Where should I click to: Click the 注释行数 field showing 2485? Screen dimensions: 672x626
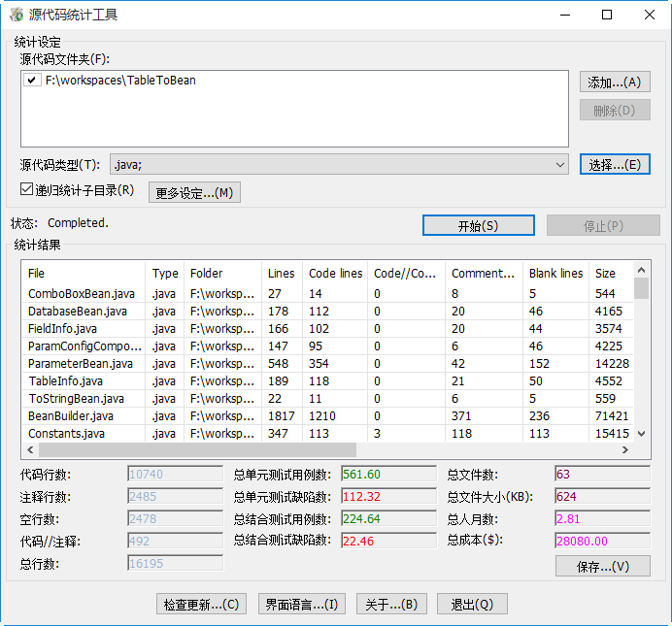tap(176, 496)
